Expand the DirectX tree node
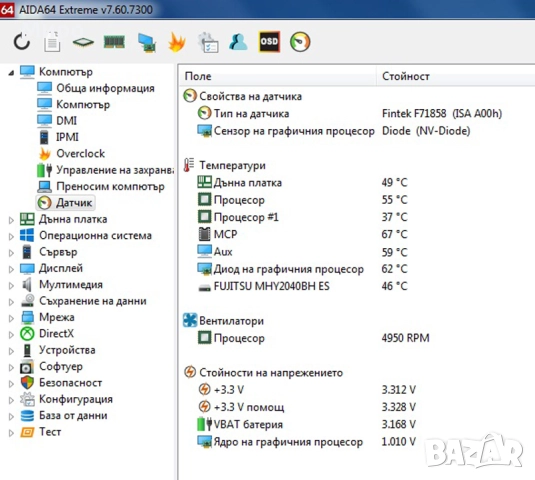535x480 pixels. [x=11, y=335]
